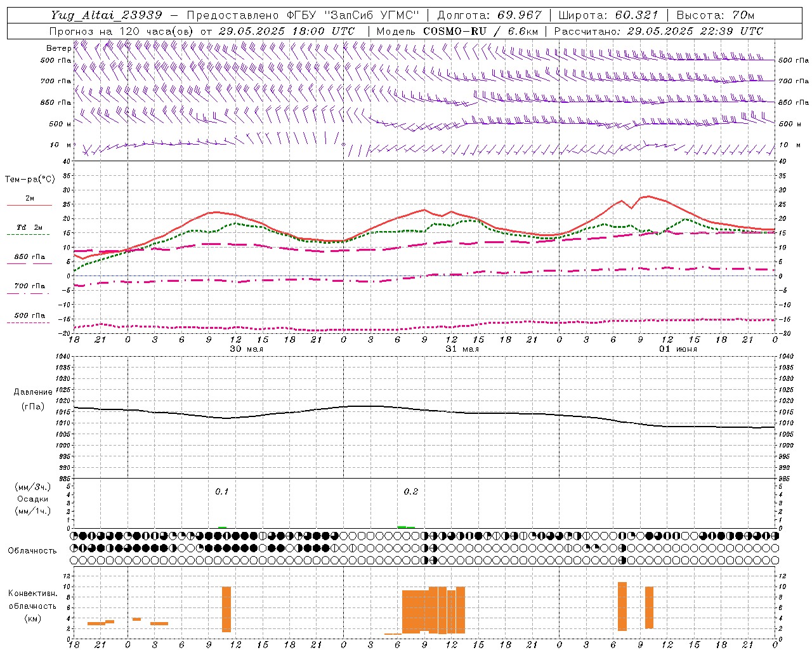Click the station title Yug_Altai_23939
This screenshot has width=812, height=650.
tap(106, 15)
